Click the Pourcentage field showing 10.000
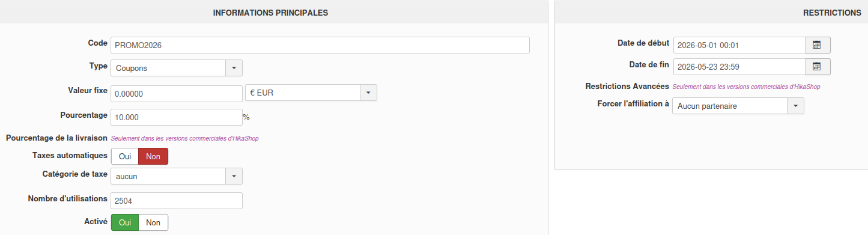This screenshot has height=235, width=868. (177, 117)
